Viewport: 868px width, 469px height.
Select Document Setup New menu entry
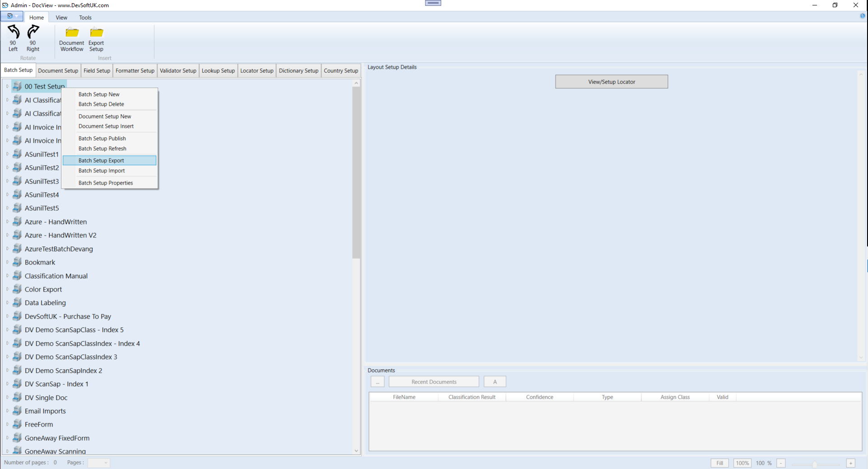click(110, 116)
